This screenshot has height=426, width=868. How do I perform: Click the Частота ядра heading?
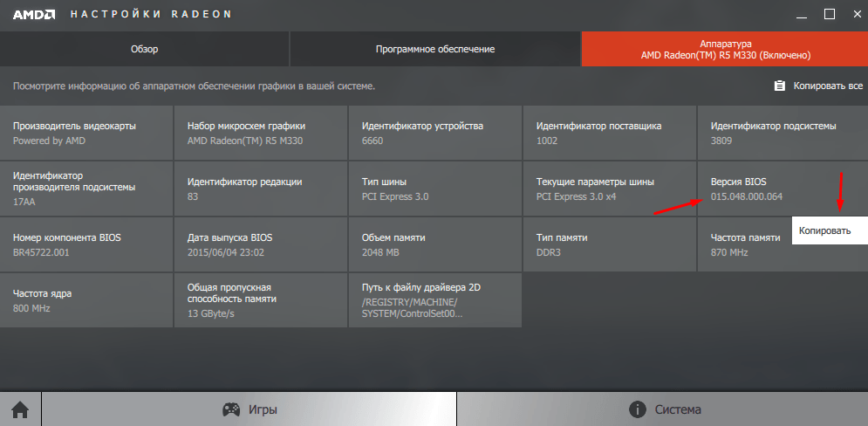[x=42, y=293]
